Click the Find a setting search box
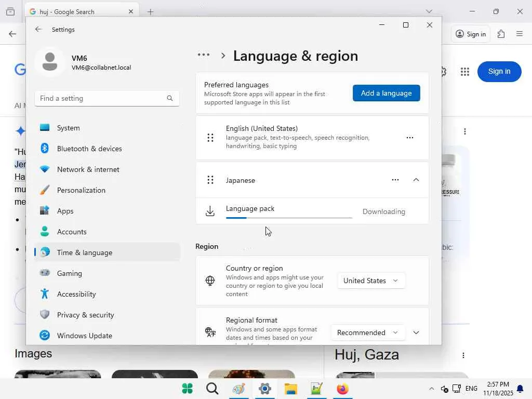This screenshot has height=399, width=532. 107,98
